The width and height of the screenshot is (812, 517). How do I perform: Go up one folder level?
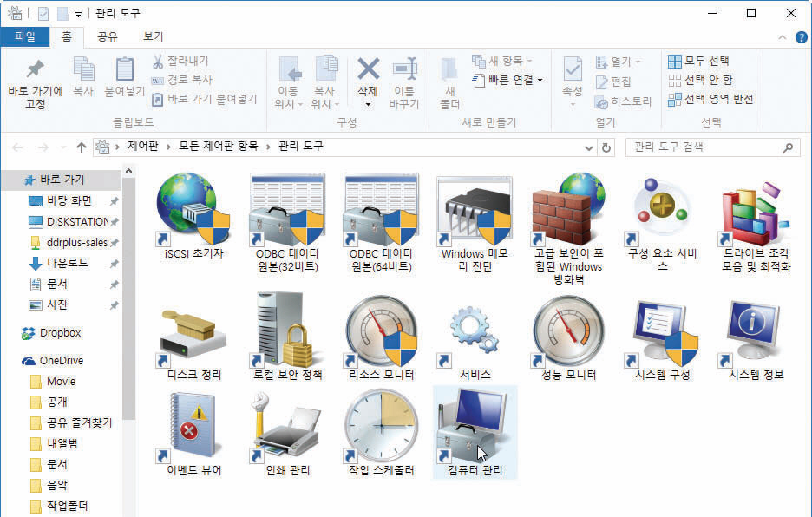click(82, 147)
